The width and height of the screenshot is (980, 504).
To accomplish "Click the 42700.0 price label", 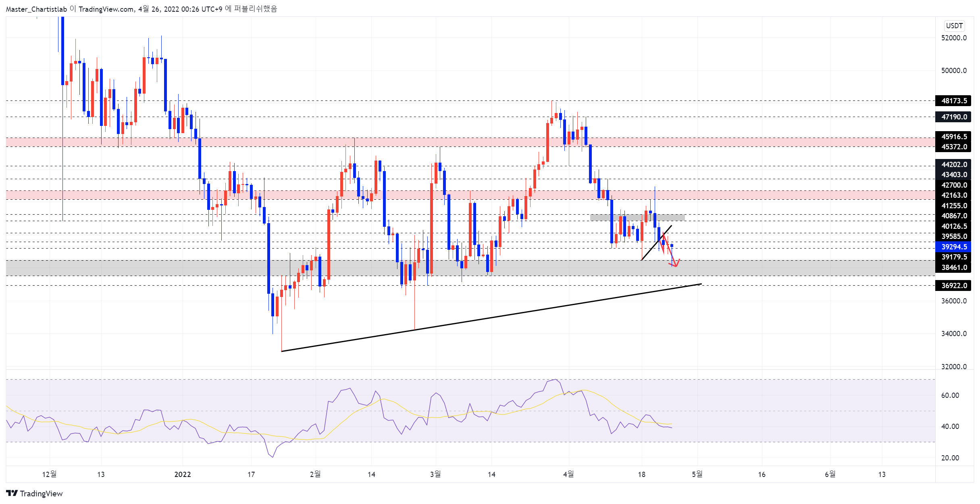I will 953,185.
